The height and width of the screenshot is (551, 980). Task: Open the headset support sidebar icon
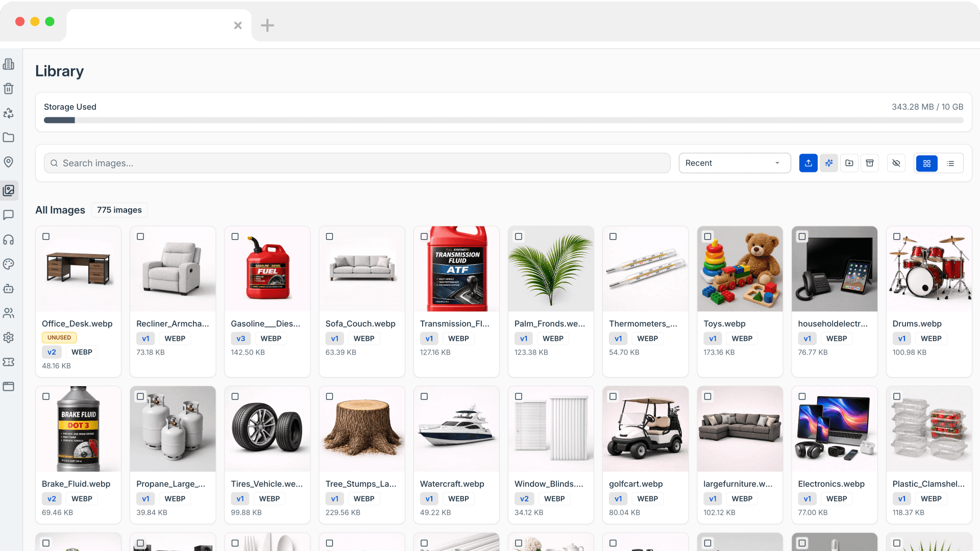point(9,240)
